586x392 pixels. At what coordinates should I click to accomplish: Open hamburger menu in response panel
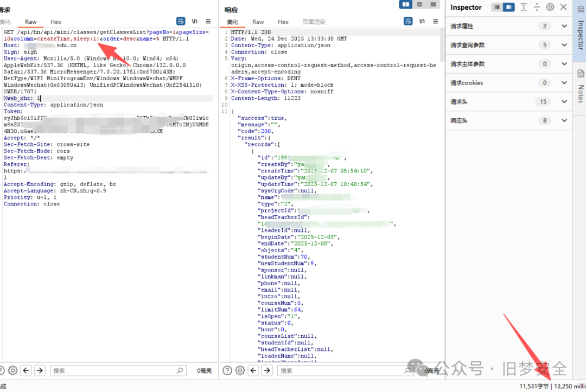436,22
